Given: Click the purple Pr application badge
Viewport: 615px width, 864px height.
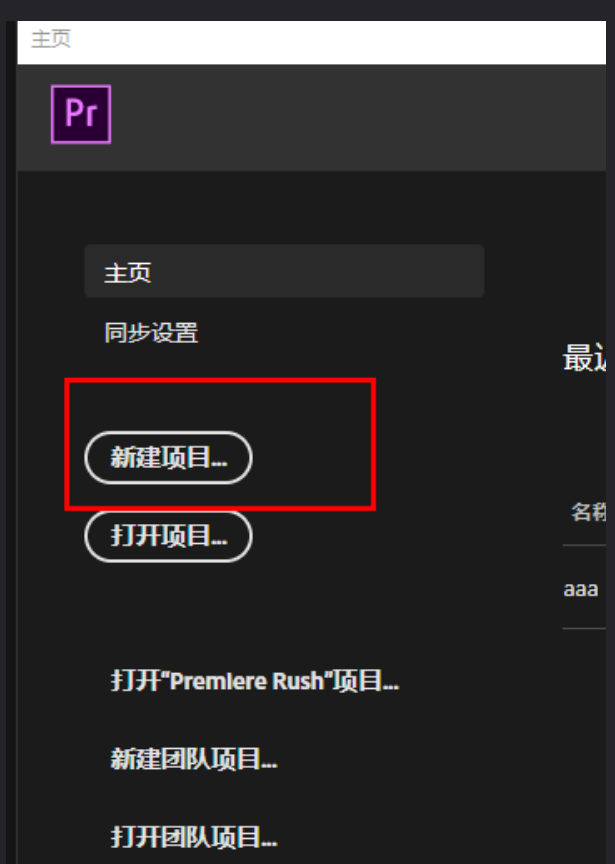Looking at the screenshot, I should [x=81, y=114].
